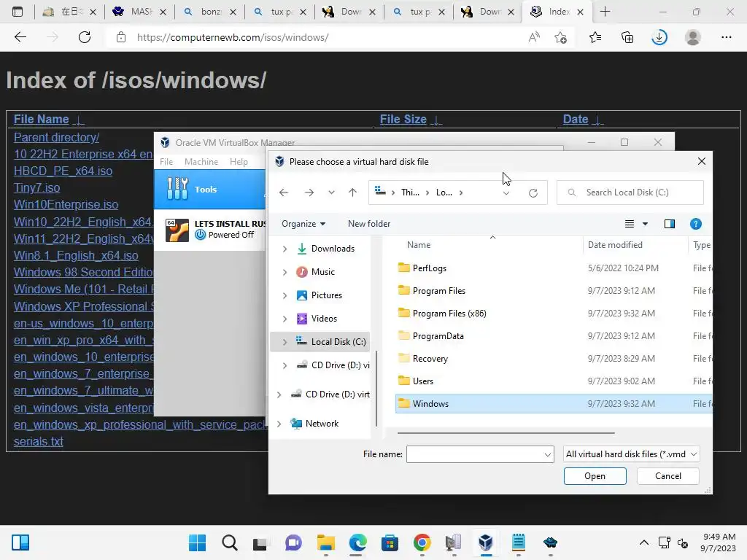Expand Music in navigation tree
Viewport: 747px width, 560px height.
point(285,272)
